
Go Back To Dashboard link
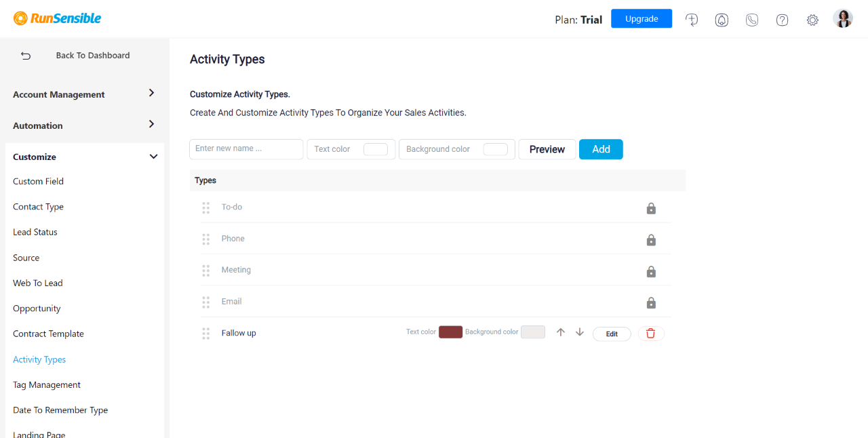(x=93, y=56)
